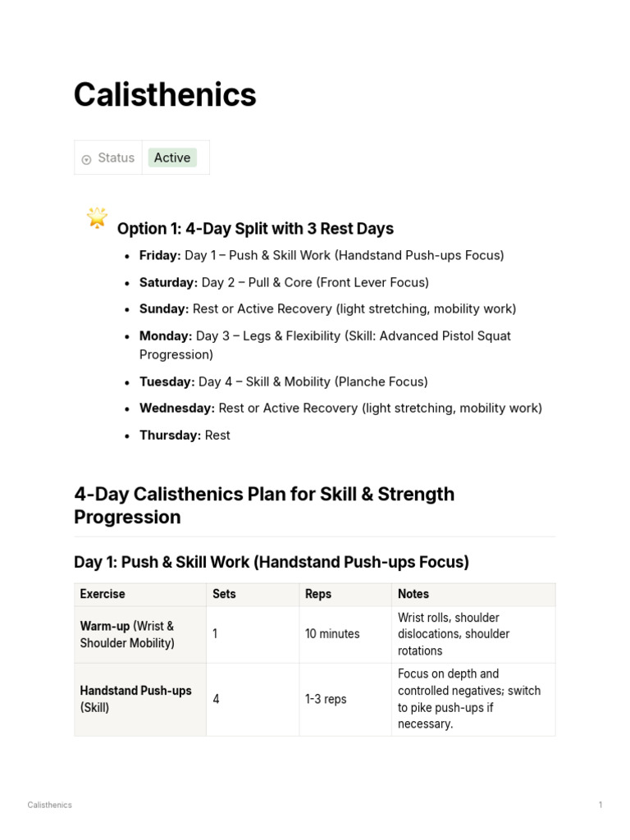Screen dimensions: 630x840
Task: Click the 4-Day Calisthenics Plan heading
Action: 264,505
